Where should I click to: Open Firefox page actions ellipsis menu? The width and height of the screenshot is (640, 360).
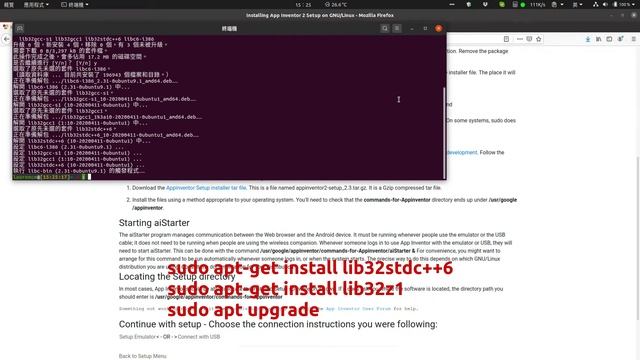point(520,39)
